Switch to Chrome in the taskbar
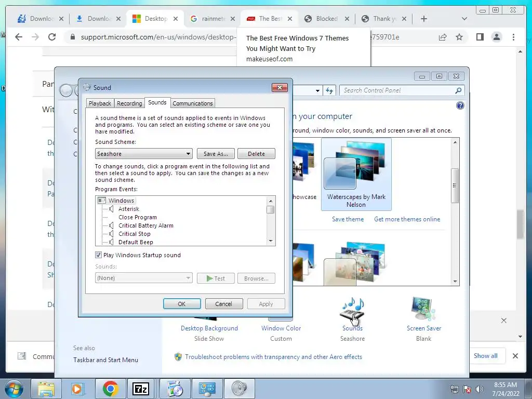 point(110,389)
